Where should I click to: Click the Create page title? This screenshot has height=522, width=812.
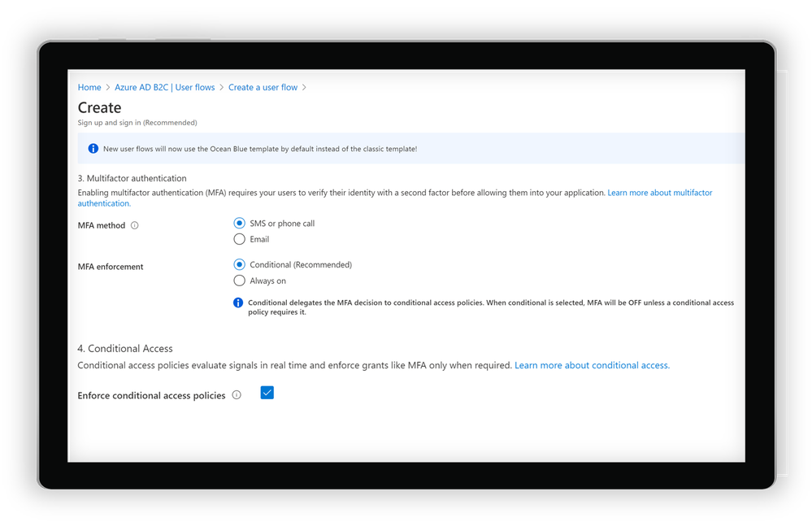click(99, 107)
